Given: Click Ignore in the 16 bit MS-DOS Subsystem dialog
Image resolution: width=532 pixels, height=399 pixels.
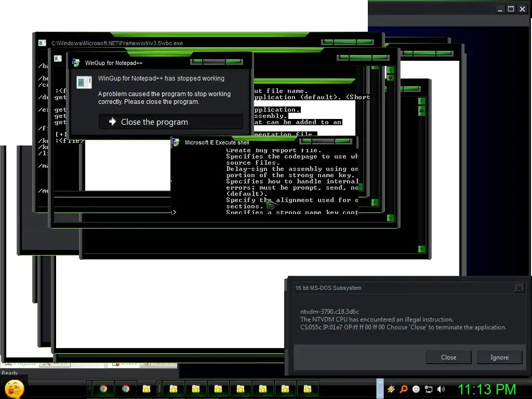Looking at the screenshot, I should (499, 357).
